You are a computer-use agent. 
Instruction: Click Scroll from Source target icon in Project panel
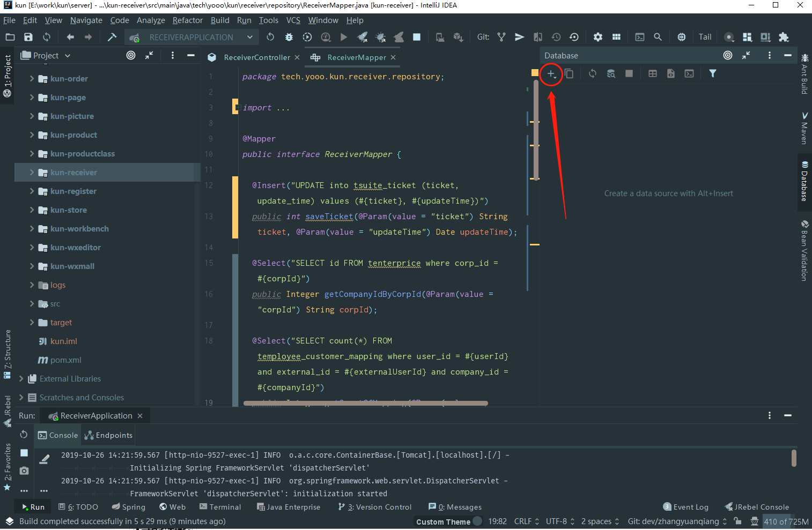click(131, 55)
